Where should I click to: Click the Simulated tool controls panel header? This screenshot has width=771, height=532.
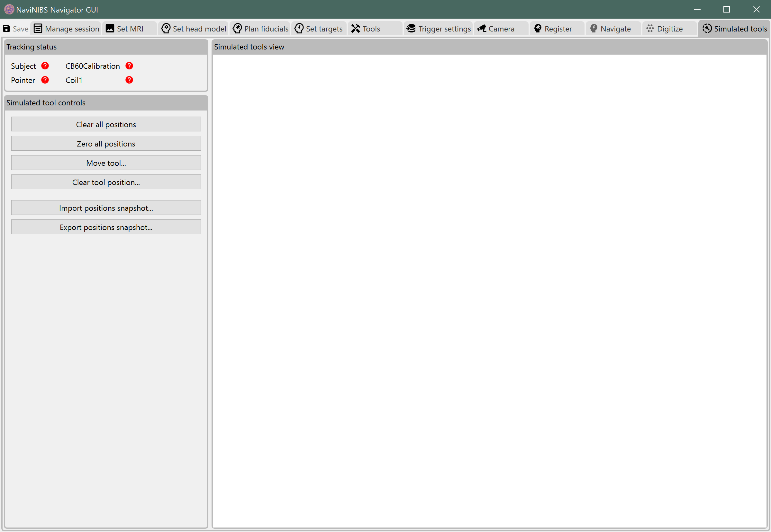(106, 103)
